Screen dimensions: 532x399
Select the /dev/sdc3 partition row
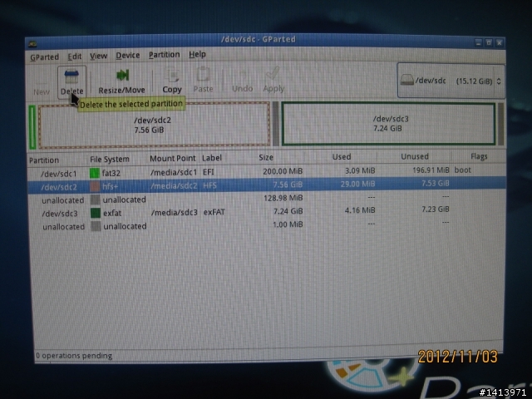point(267,211)
